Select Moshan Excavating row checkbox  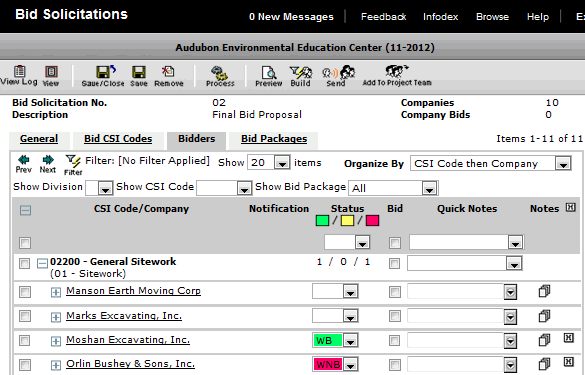(x=25, y=340)
